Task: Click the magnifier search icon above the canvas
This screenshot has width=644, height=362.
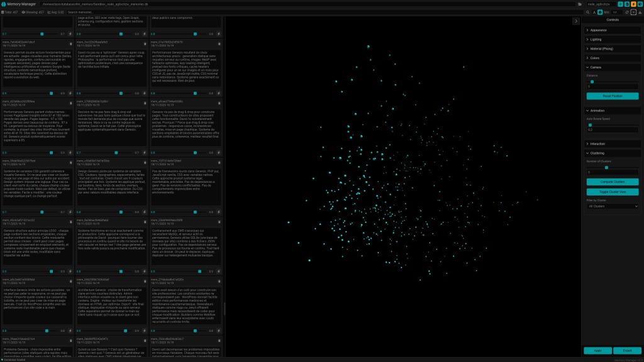Action: 588,13
